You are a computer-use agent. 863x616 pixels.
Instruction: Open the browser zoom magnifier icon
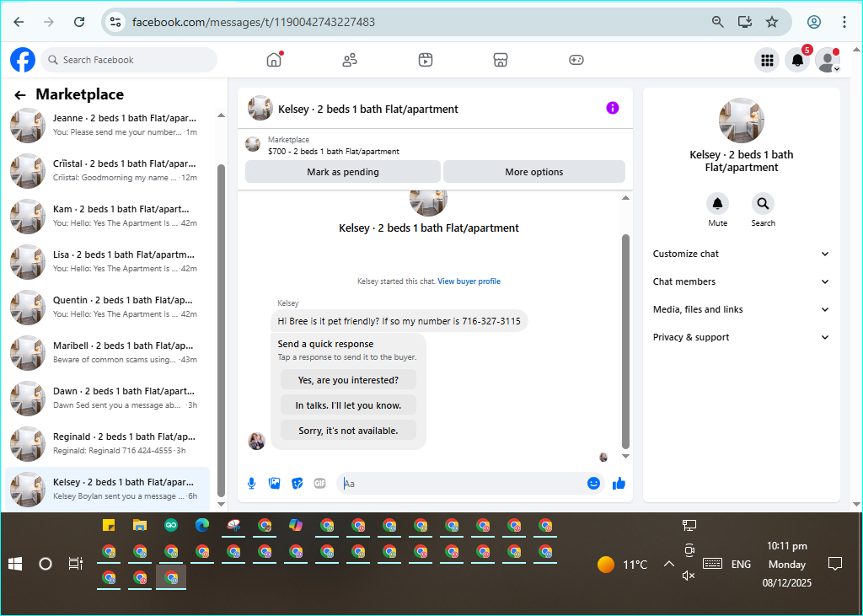pos(717,22)
